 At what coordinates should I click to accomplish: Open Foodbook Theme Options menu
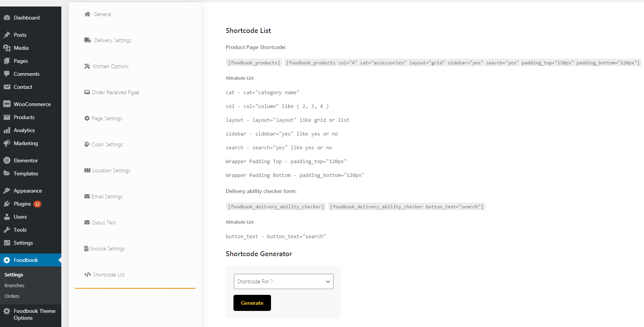pyautogui.click(x=31, y=314)
